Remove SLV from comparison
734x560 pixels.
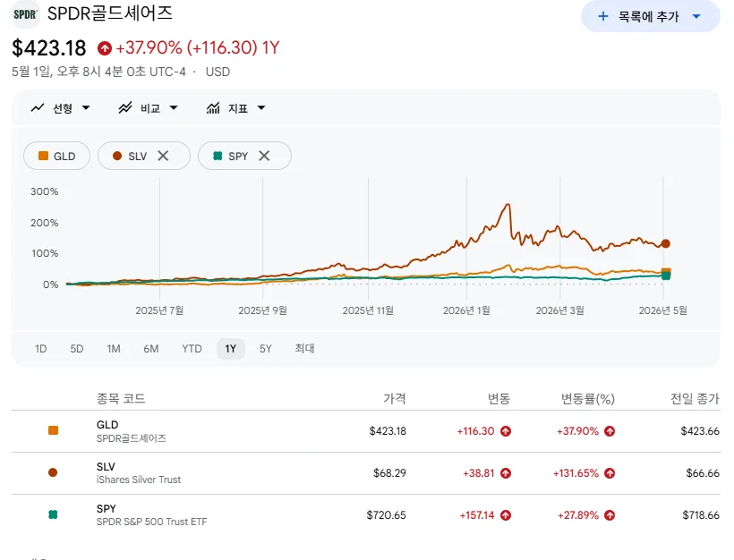163,156
